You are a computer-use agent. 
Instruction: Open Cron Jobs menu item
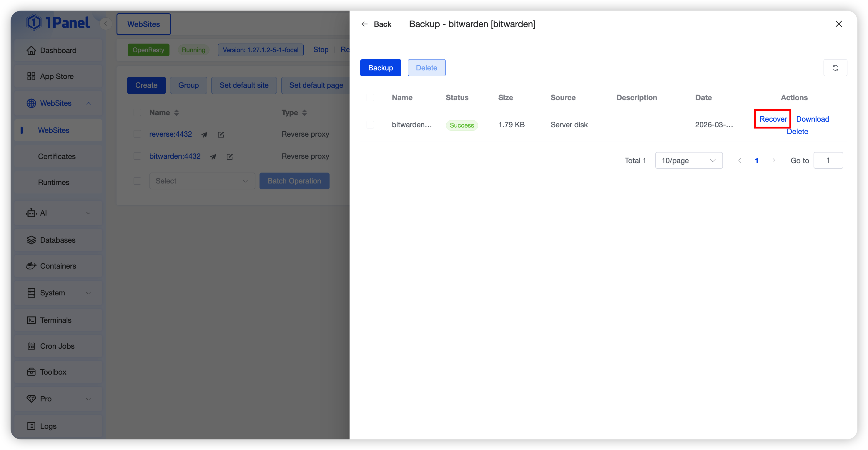coord(57,346)
